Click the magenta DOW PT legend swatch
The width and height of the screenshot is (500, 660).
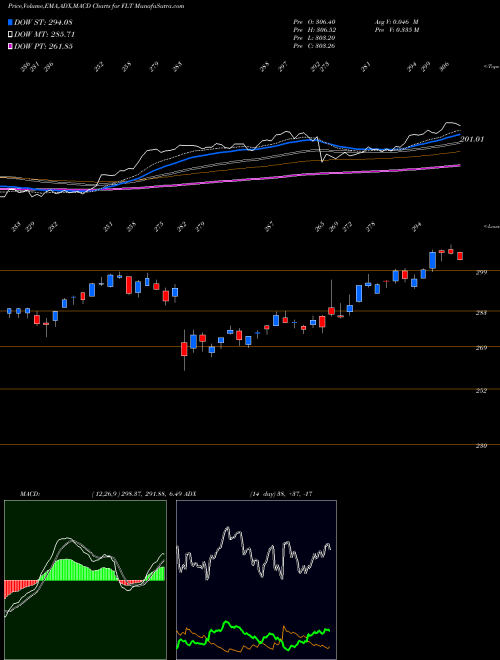click(x=10, y=46)
